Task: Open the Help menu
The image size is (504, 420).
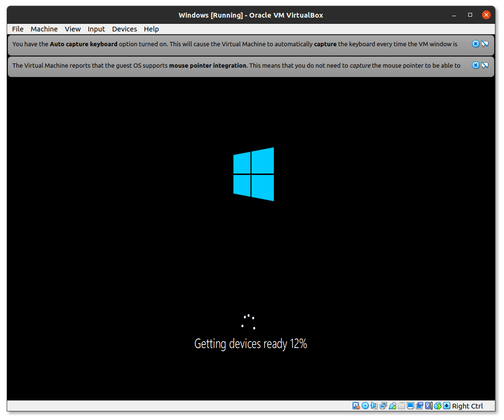Action: click(151, 29)
